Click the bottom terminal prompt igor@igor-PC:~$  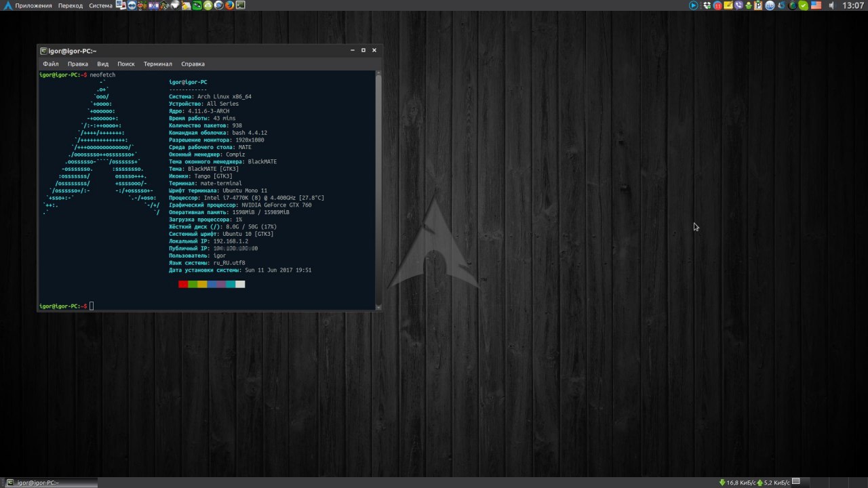63,306
